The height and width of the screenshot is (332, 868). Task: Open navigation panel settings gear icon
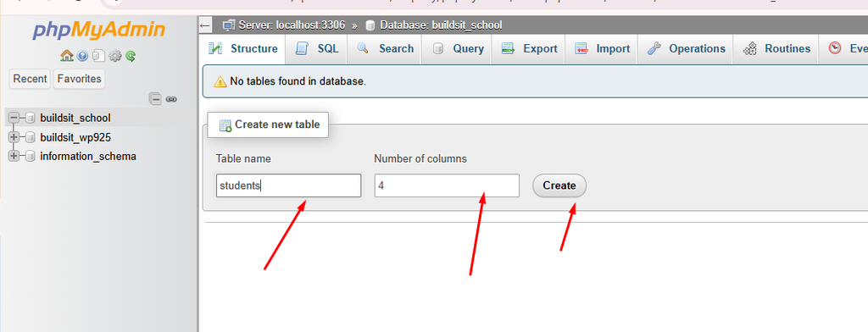point(114,56)
